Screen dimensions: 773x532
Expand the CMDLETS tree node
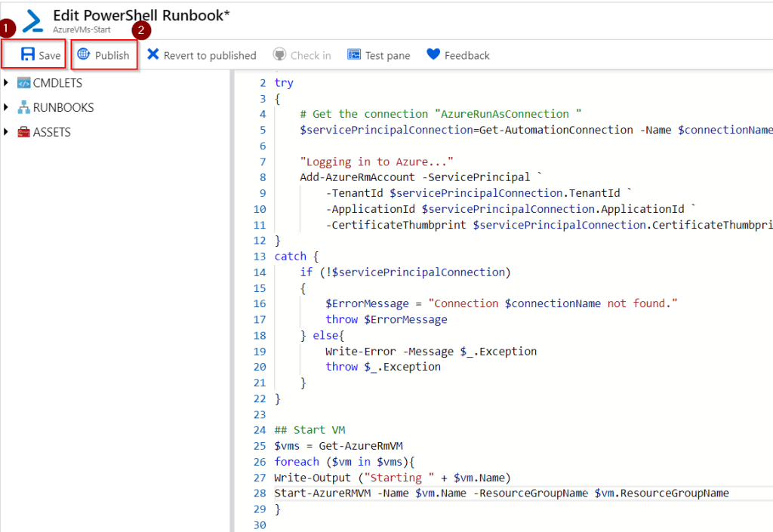[6, 82]
